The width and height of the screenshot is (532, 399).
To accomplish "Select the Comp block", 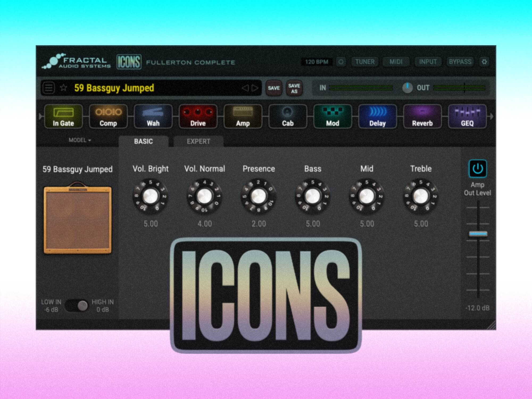I will 108,117.
